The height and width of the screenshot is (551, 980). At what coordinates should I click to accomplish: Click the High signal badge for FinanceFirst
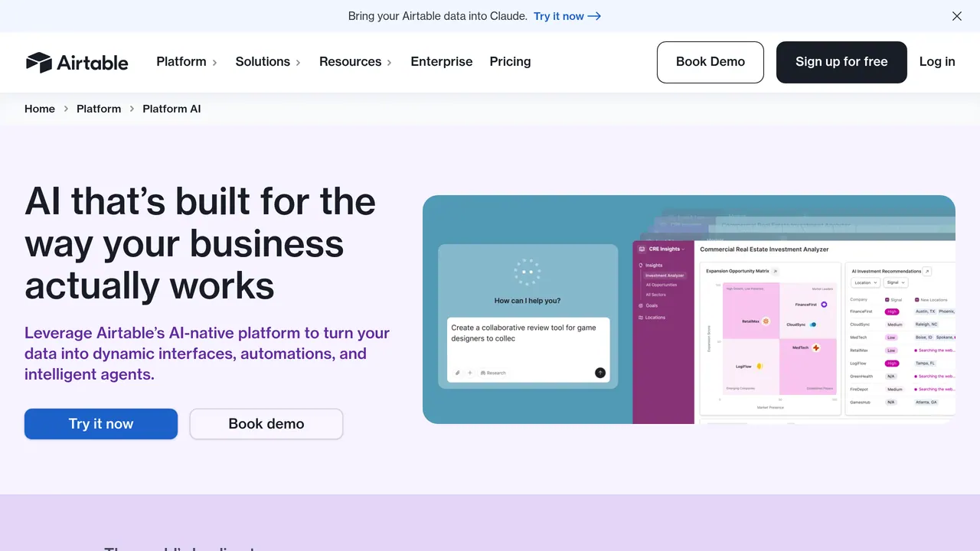[891, 311]
